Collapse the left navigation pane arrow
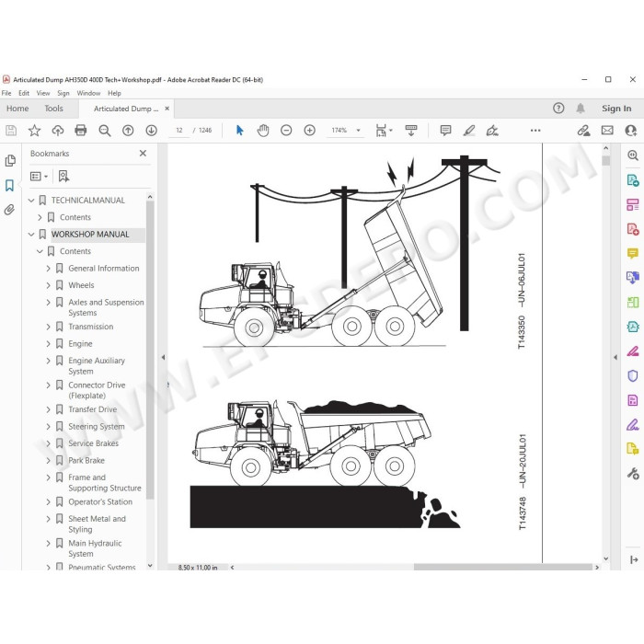The image size is (644, 644). click(x=163, y=357)
